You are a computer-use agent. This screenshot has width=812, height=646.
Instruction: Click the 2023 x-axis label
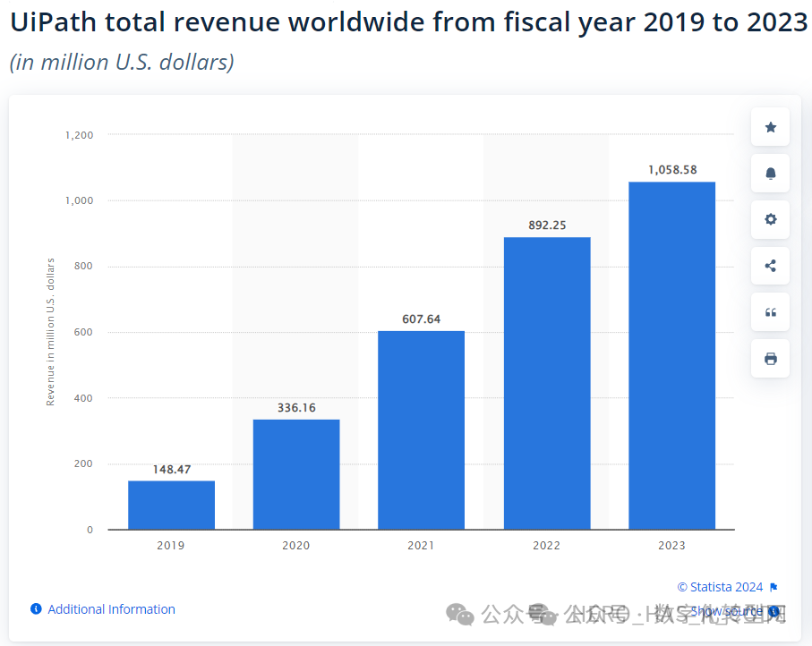(x=671, y=545)
